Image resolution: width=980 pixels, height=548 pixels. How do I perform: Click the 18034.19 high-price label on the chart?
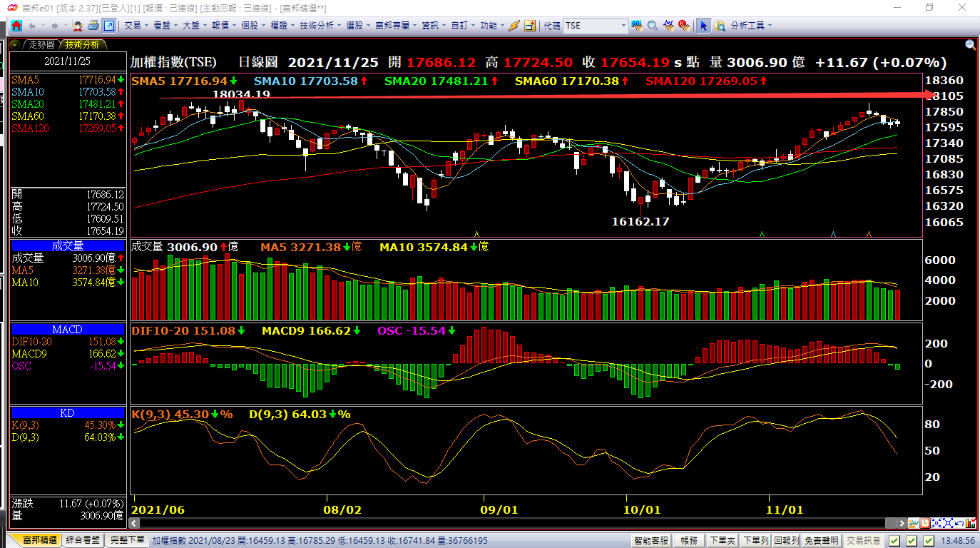click(241, 94)
